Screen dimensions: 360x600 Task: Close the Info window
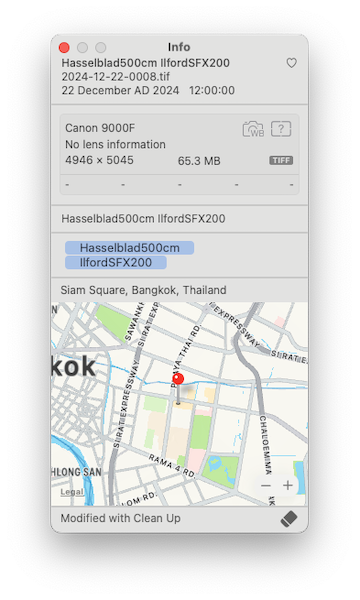[64, 47]
